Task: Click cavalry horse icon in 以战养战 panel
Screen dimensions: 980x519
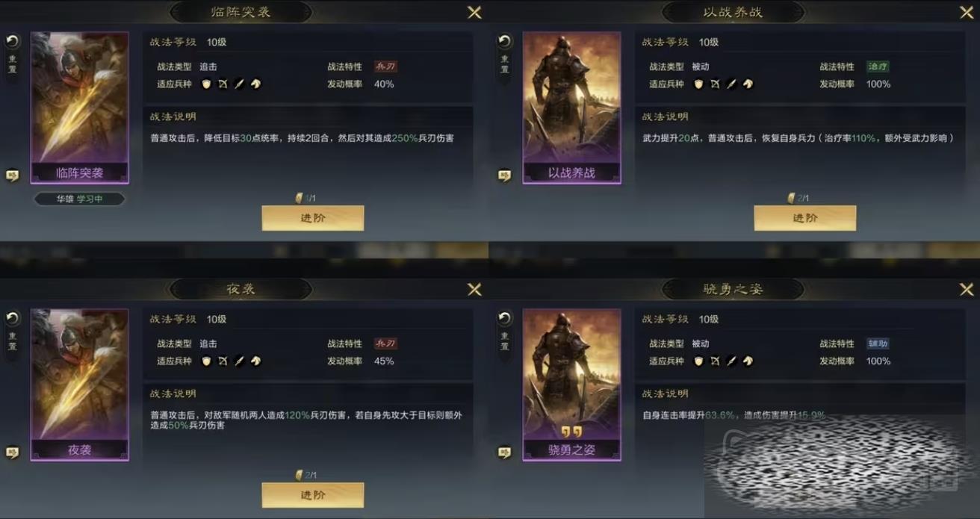Action: pos(748,84)
